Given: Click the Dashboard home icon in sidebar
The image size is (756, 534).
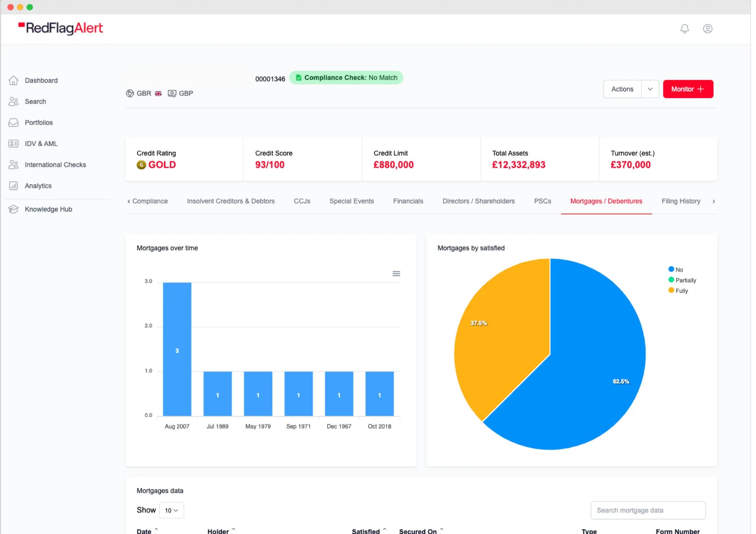Looking at the screenshot, I should [x=14, y=80].
